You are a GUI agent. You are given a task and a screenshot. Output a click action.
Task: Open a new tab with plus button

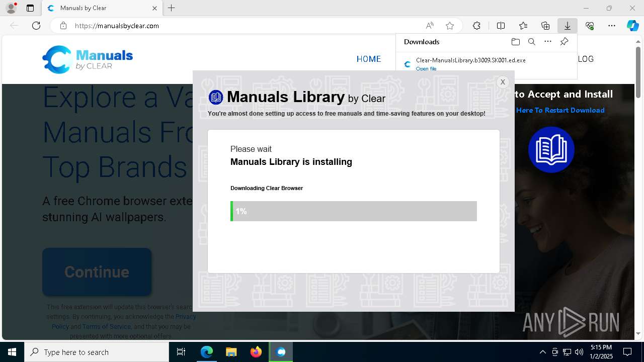tap(172, 8)
